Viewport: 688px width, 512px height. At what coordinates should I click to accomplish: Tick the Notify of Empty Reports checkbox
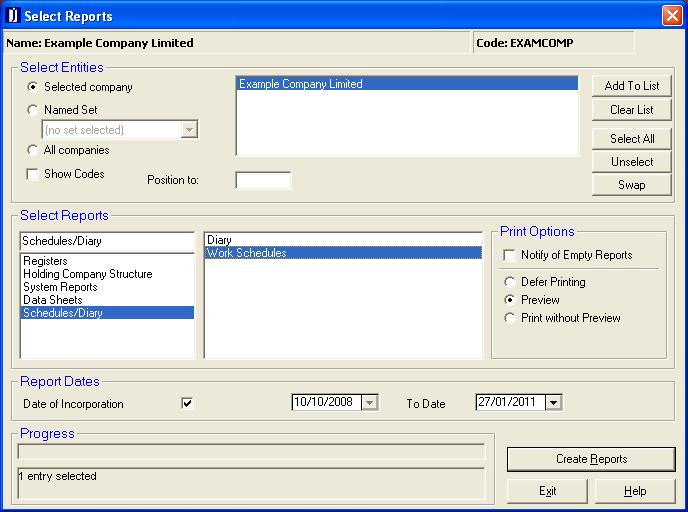click(509, 255)
